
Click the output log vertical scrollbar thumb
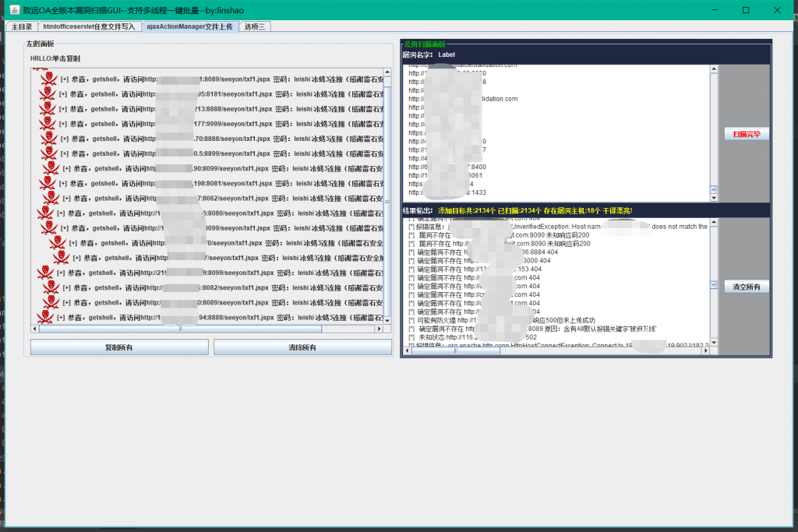pyautogui.click(x=714, y=285)
